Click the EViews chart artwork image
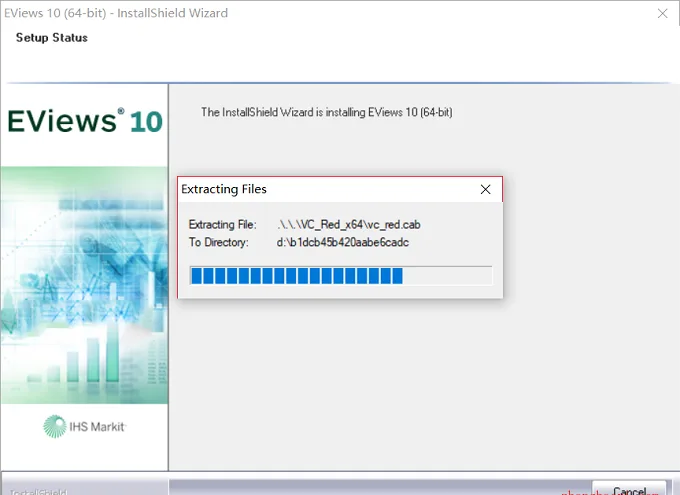 click(x=85, y=285)
